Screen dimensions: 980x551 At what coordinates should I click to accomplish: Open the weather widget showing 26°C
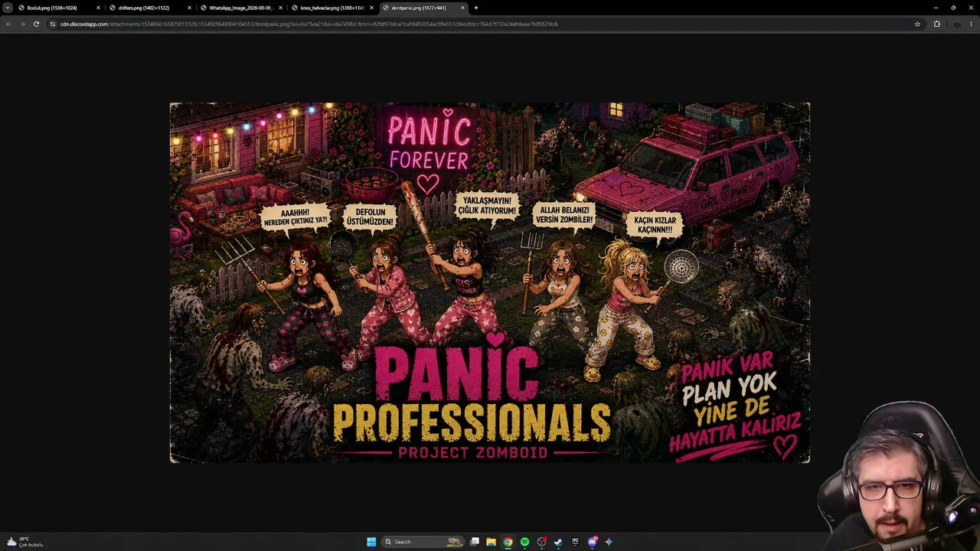pos(24,542)
